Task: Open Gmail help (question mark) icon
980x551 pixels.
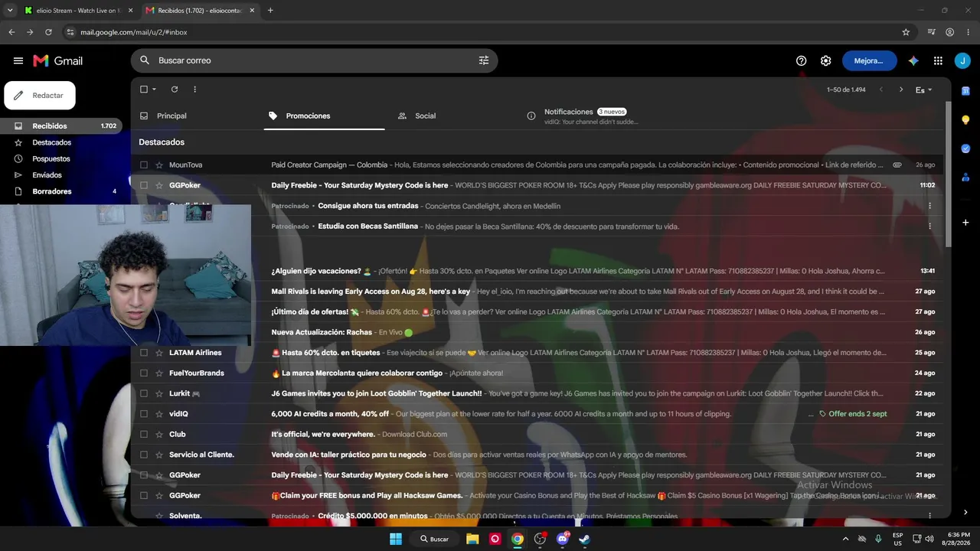Action: click(801, 60)
